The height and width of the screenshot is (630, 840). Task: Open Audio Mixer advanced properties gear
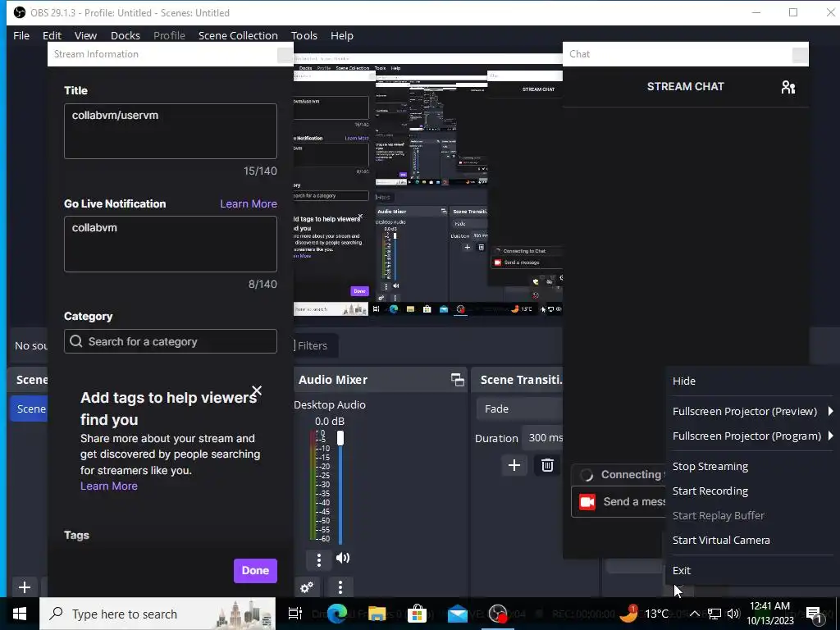[x=307, y=587]
